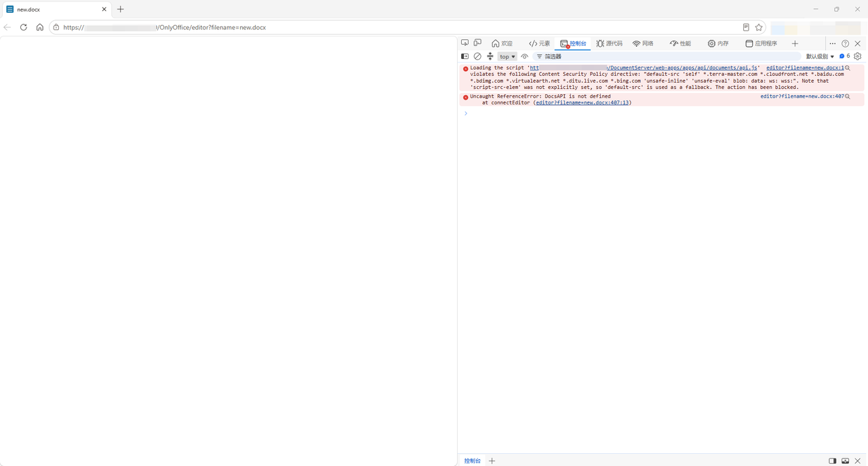Go to home page via home icon
Viewport: 868px width, 466px height.
(39, 27)
